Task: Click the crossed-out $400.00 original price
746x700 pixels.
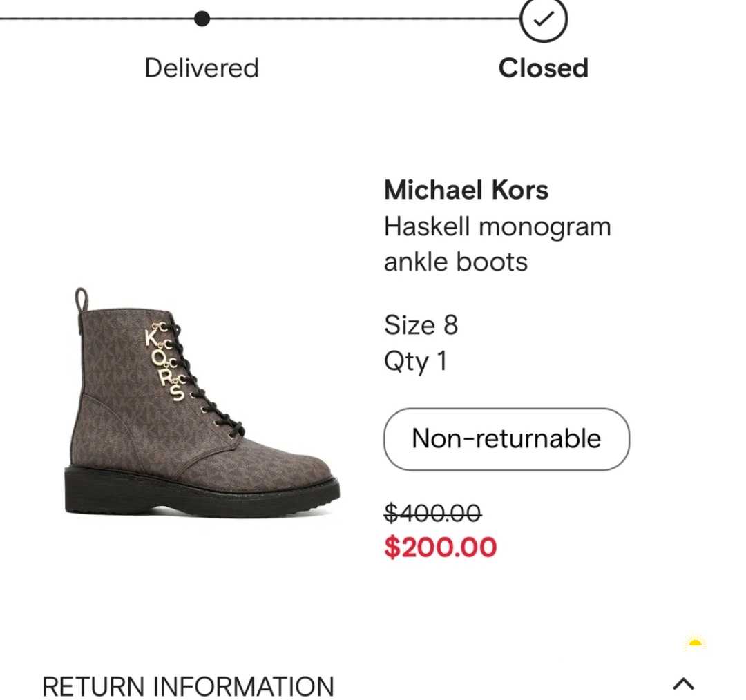Action: (432, 512)
